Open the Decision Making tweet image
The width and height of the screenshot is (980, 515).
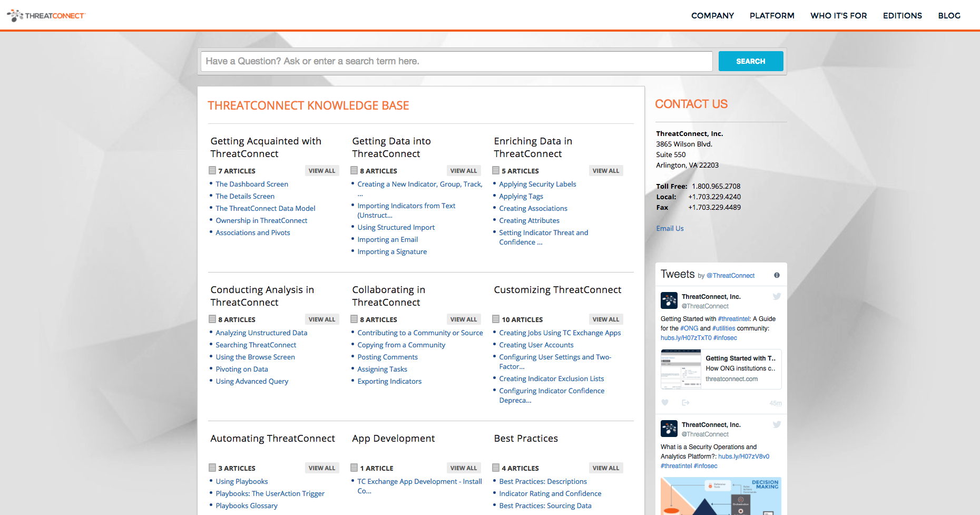721,496
